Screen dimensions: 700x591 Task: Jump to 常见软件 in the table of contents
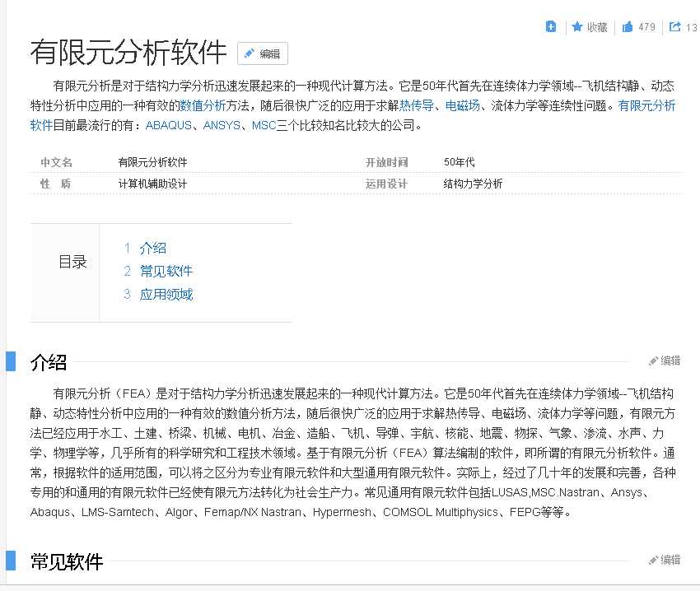[x=166, y=271]
